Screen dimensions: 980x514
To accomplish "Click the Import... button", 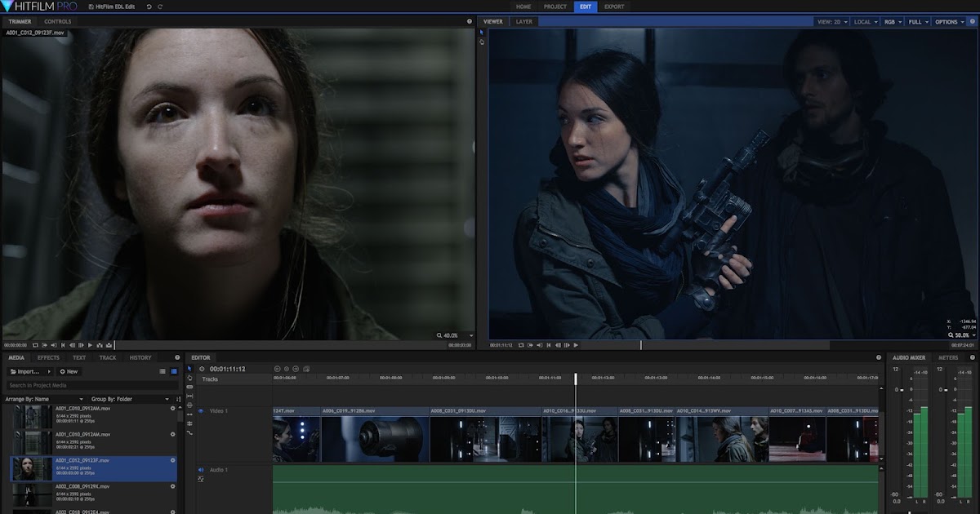I will click(x=24, y=371).
